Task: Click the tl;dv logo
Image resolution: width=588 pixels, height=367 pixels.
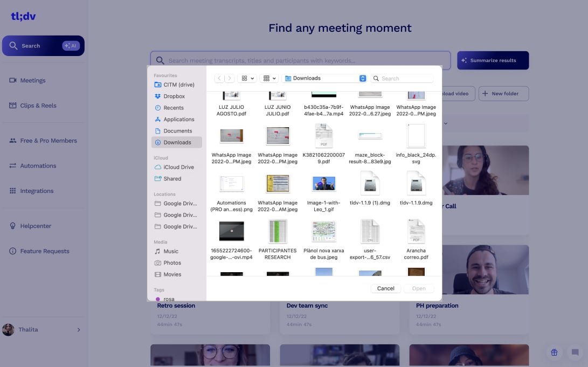Action: 23,16
